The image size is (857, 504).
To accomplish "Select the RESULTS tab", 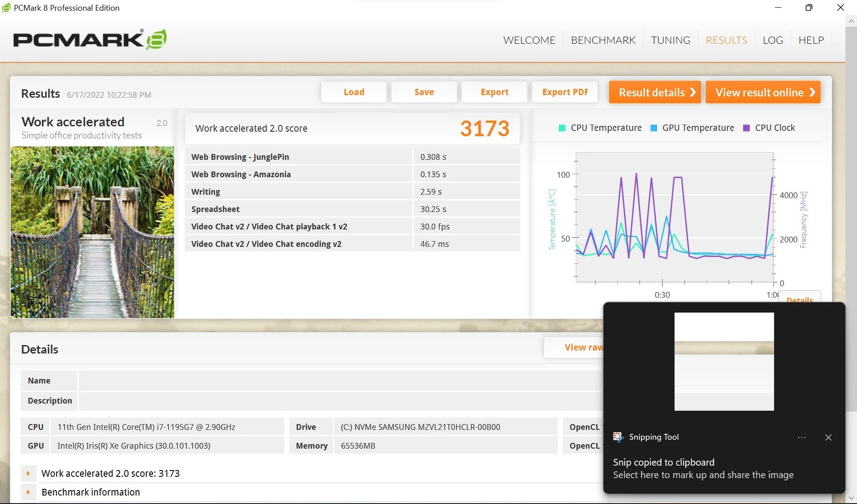I will pyautogui.click(x=726, y=40).
